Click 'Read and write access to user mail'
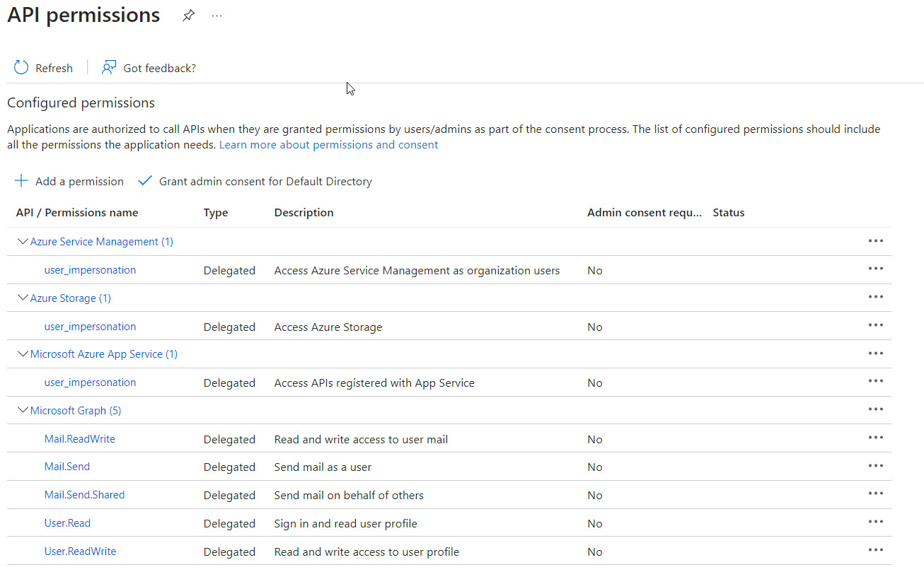This screenshot has width=924, height=584. 361,440
